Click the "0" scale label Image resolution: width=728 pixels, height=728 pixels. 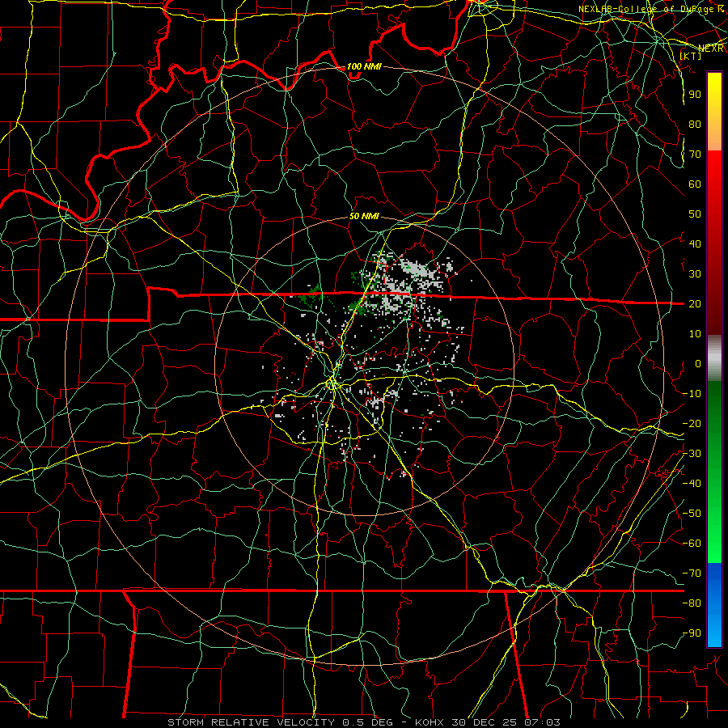point(697,364)
